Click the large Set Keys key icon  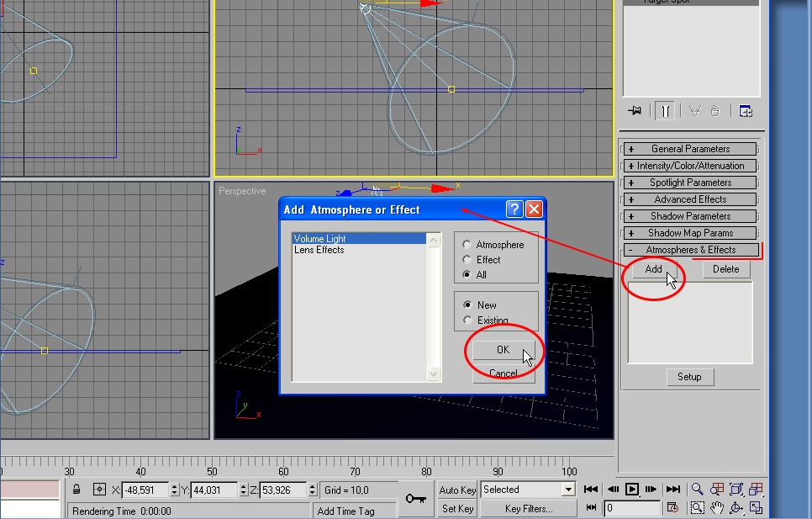(416, 498)
